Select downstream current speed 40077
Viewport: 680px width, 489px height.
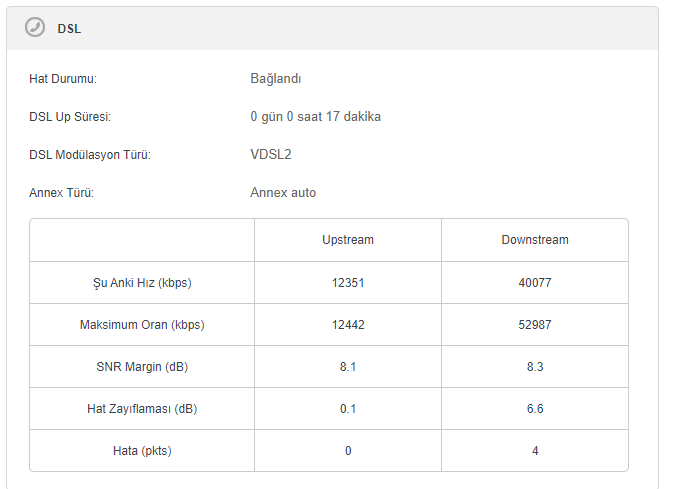(x=535, y=283)
